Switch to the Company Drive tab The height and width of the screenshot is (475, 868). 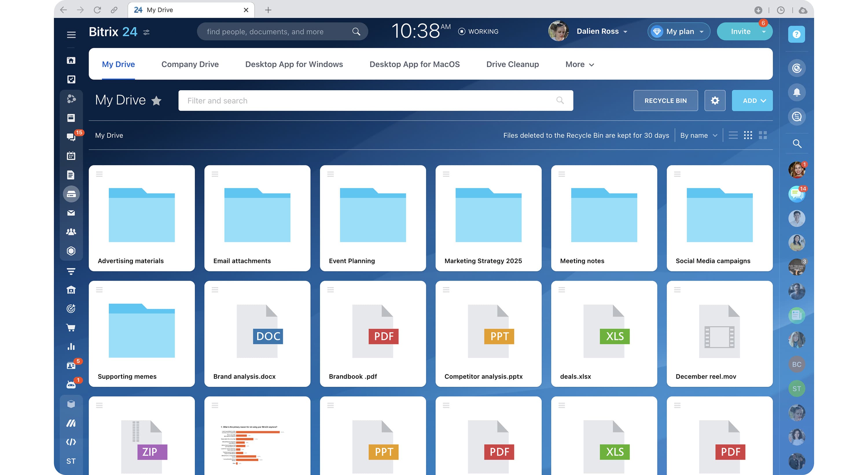(190, 64)
